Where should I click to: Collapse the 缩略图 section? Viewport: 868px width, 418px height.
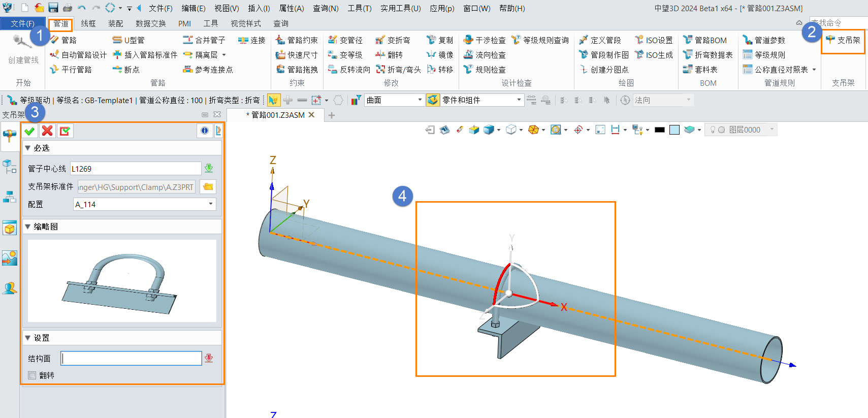28,227
